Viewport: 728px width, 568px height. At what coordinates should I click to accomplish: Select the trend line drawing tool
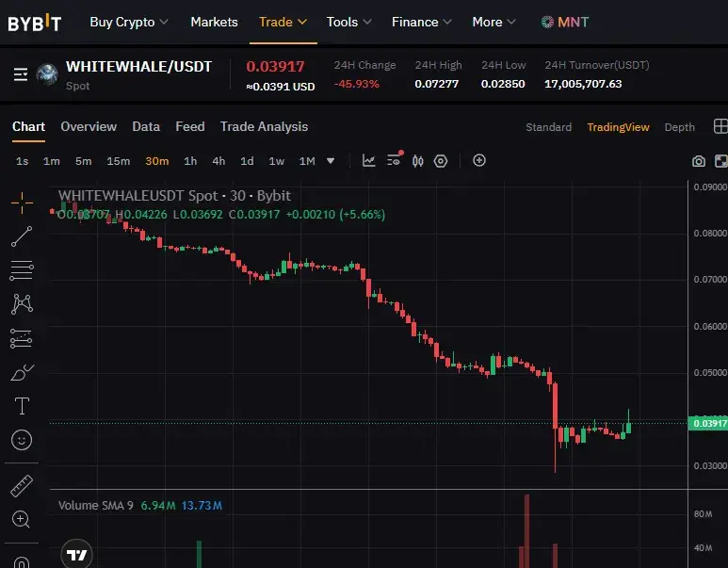22,236
